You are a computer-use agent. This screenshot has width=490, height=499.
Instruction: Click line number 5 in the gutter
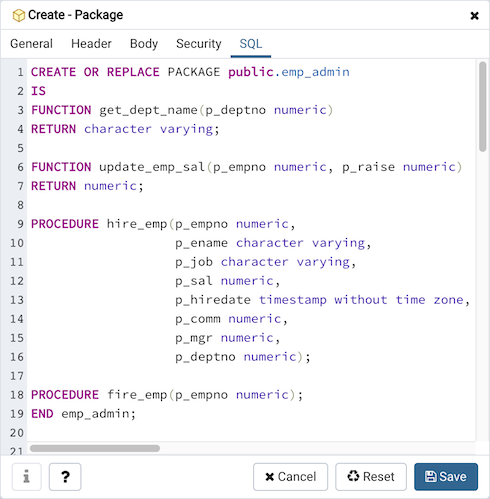pos(21,148)
